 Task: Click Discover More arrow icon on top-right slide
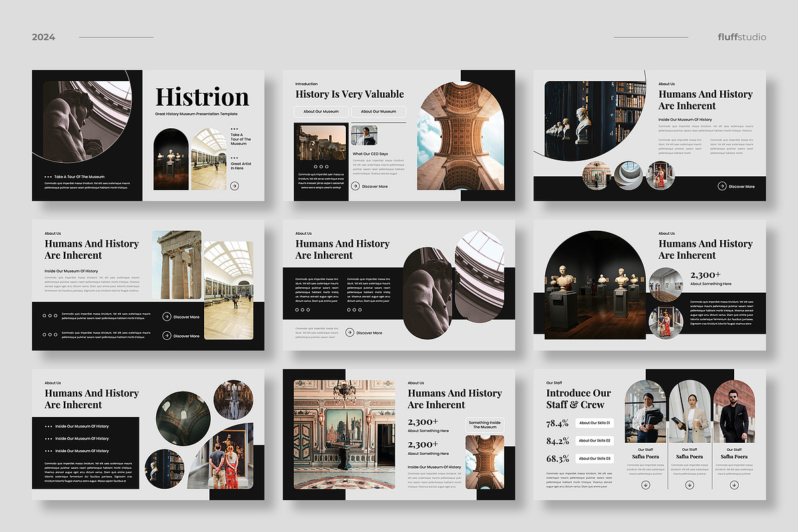coord(722,186)
